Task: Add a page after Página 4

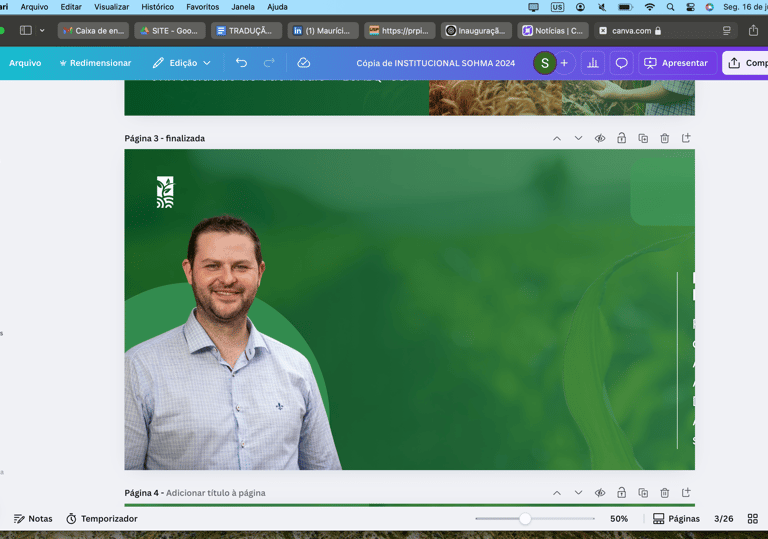Action: point(686,492)
